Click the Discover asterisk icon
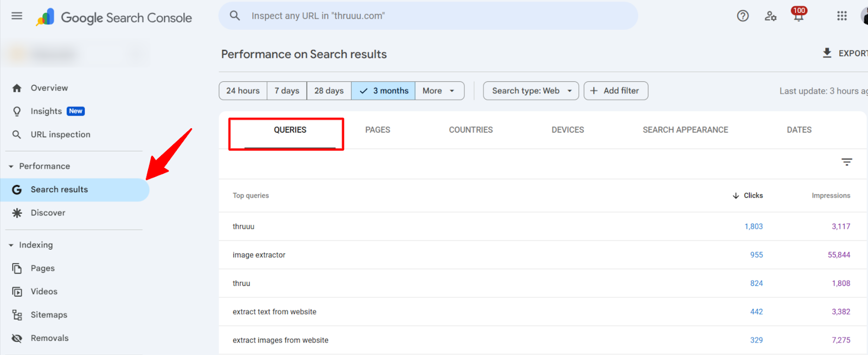Screen dimensions: 868x355 (x=17, y=213)
